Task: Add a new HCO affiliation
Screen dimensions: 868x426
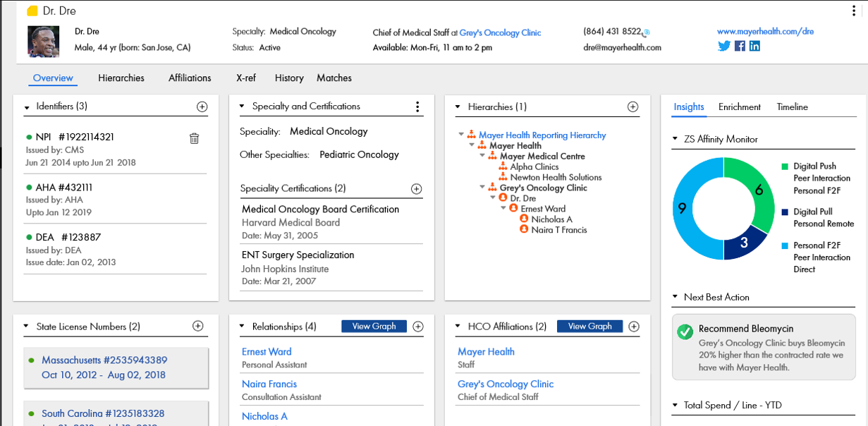Action: click(634, 326)
